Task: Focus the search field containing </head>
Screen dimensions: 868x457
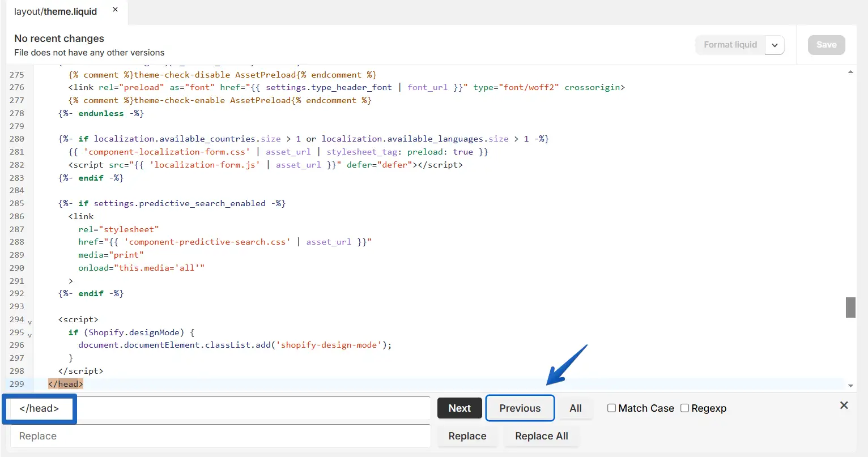Action: tap(221, 408)
